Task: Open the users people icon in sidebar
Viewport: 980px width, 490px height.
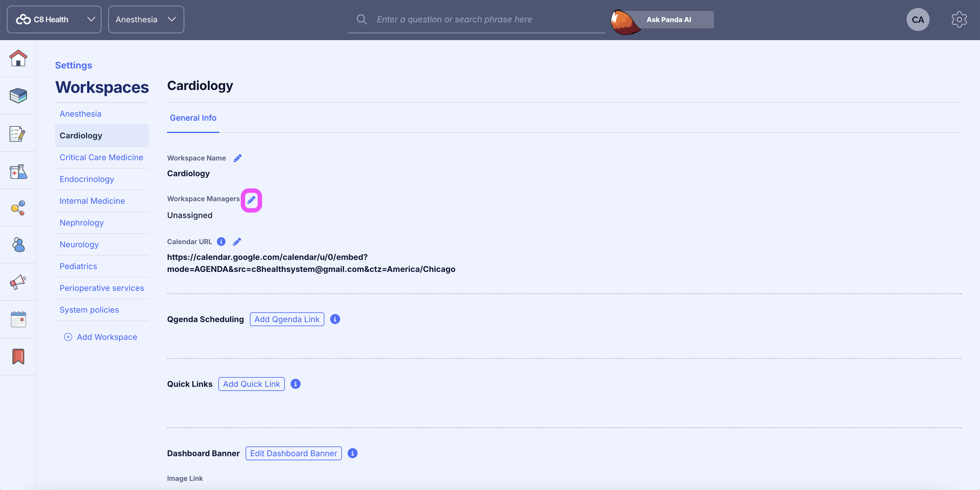Action: (18, 245)
